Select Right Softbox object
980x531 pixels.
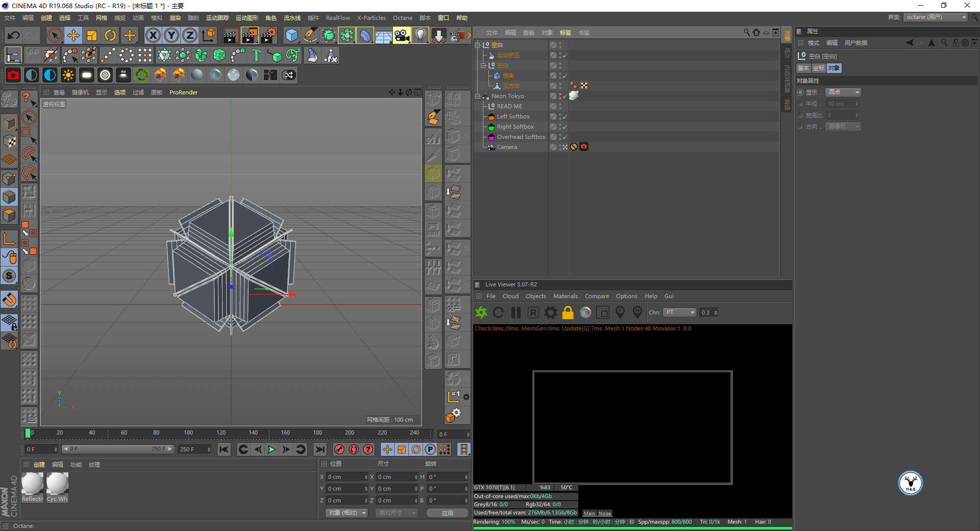516,127
